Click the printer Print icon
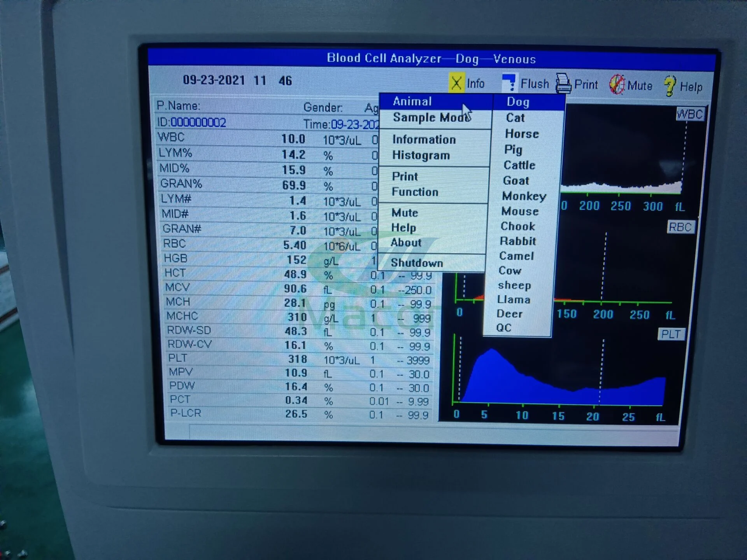Viewport: 747px width, 560px height. pos(563,84)
